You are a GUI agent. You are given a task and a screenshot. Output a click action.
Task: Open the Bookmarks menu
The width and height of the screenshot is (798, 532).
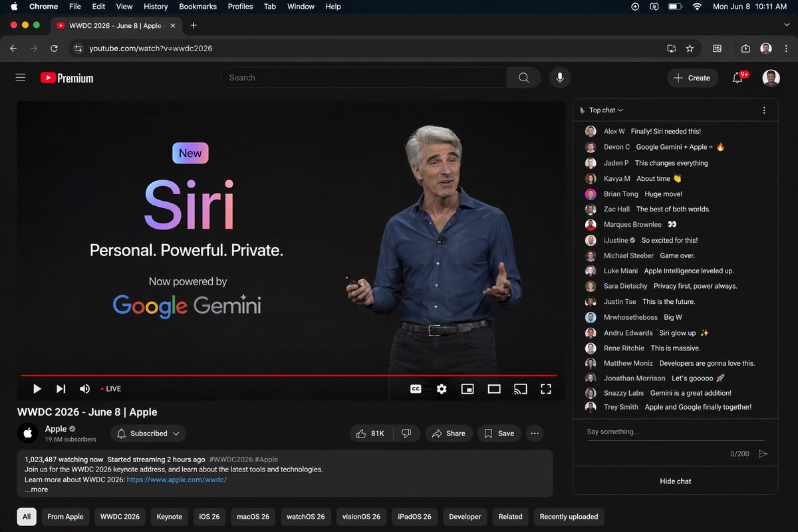click(198, 7)
